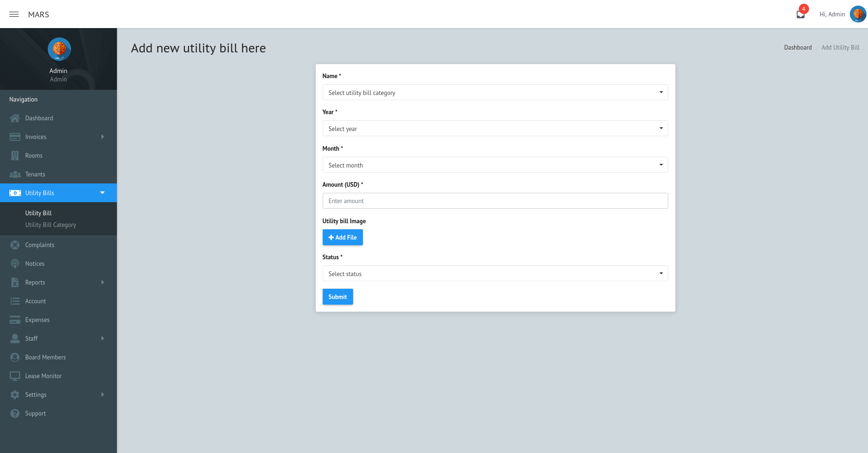Open the Select year dropdown
The height and width of the screenshot is (453, 868).
pos(495,128)
